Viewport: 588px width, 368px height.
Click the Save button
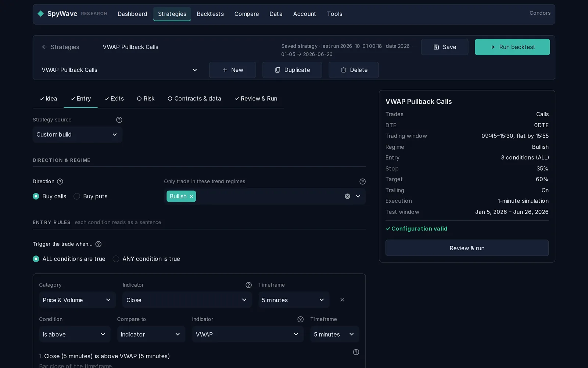(x=445, y=47)
